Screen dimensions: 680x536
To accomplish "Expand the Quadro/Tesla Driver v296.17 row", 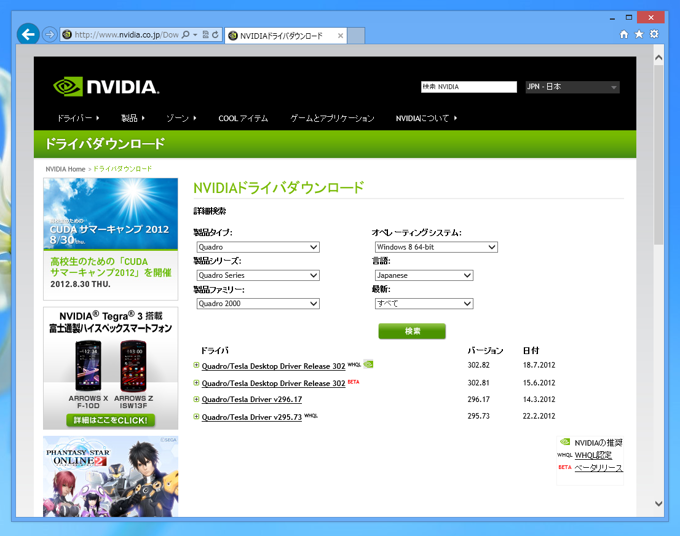I will (x=196, y=399).
